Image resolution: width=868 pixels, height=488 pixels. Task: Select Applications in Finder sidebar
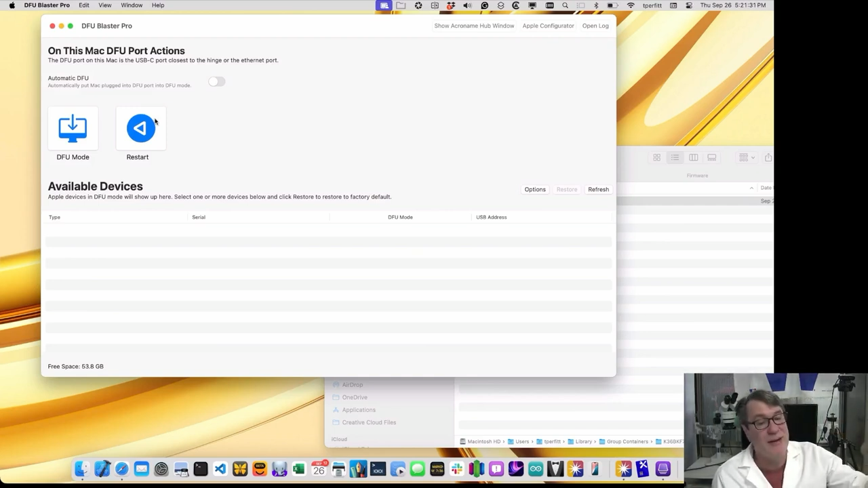click(x=359, y=410)
